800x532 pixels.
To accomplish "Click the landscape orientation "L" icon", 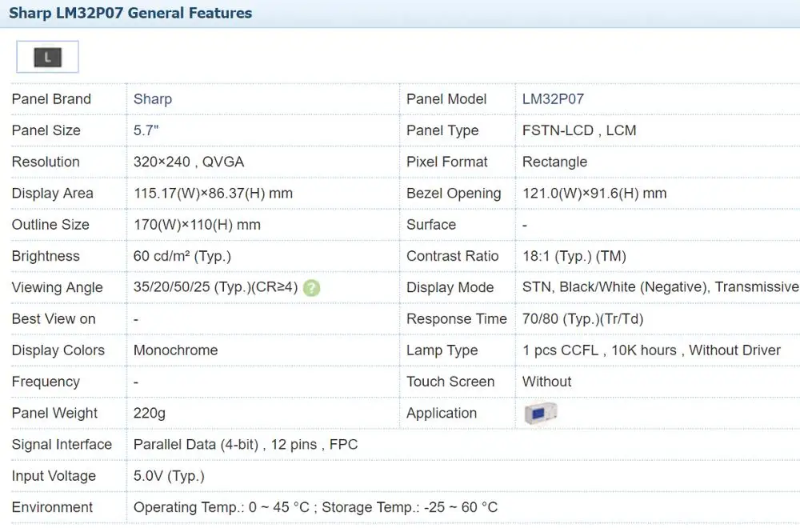I will pos(48,57).
